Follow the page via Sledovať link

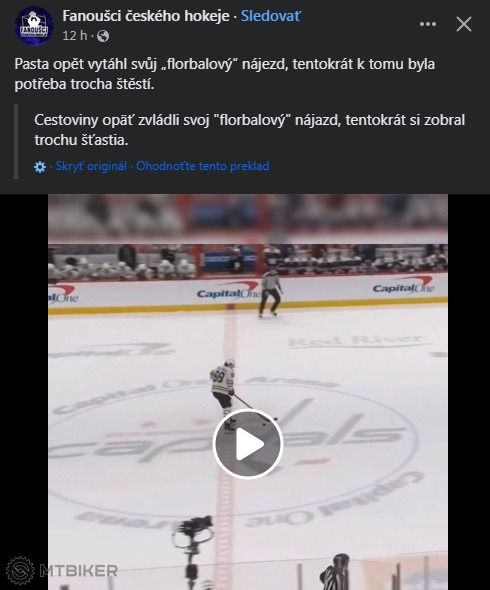(x=271, y=16)
